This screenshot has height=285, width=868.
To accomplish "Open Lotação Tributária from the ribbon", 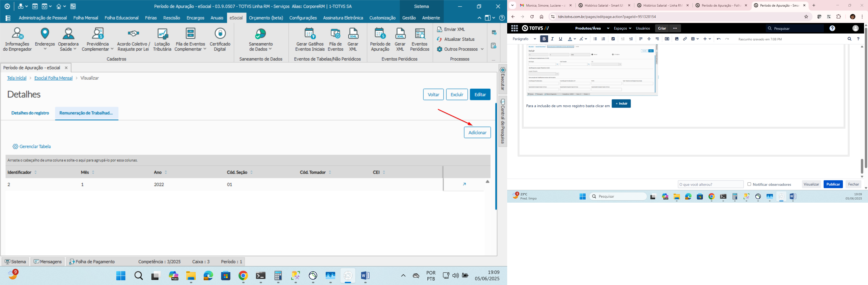I will point(162,39).
